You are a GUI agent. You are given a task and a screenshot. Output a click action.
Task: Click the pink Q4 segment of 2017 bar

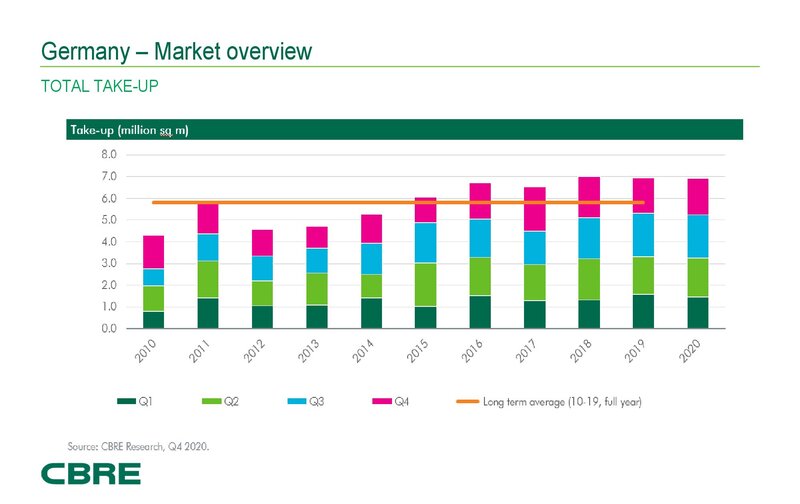click(x=534, y=209)
